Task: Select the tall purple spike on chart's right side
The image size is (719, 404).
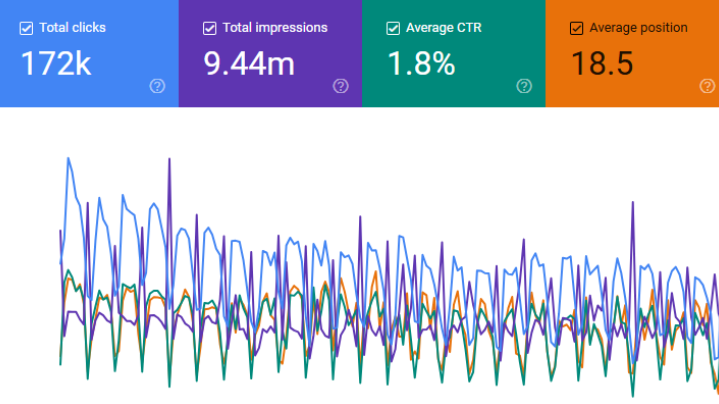Action: coord(633,204)
